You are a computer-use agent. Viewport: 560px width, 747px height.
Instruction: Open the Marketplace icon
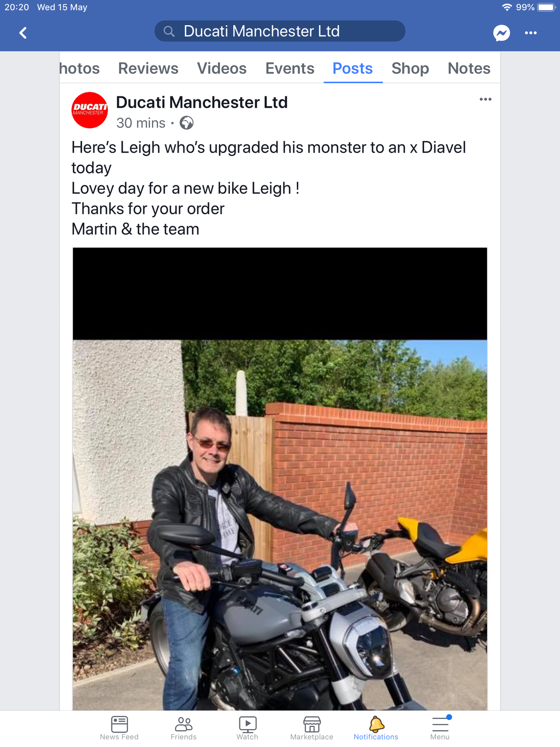pos(312,724)
